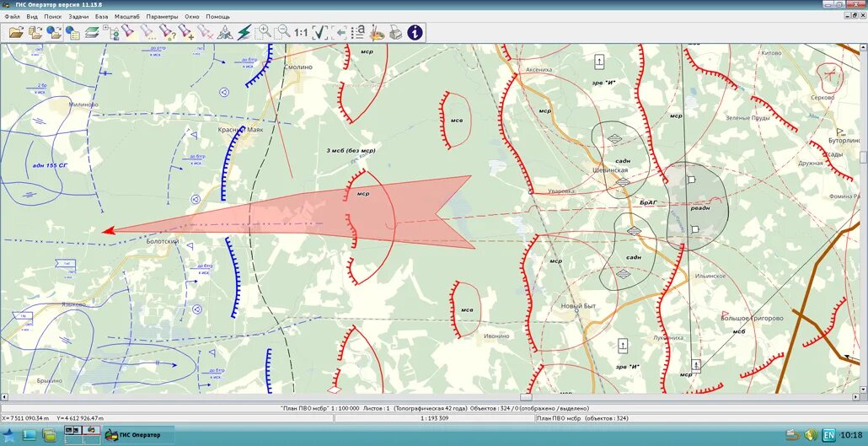Click the 3D terrain navigation icon
Screen dimensions: 868x446
click(225, 33)
